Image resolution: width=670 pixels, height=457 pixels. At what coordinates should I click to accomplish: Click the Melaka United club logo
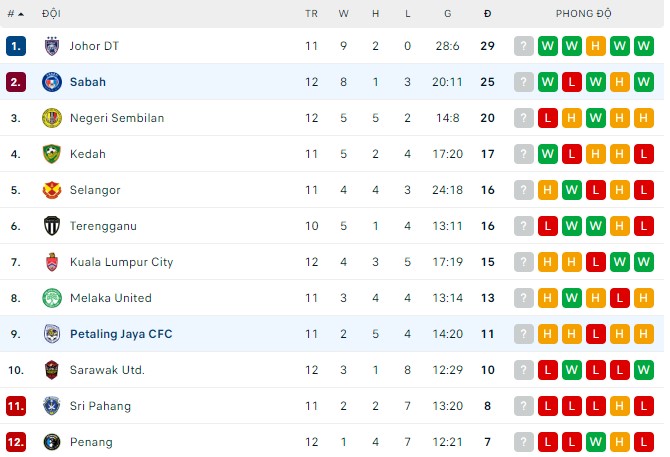coord(52,298)
